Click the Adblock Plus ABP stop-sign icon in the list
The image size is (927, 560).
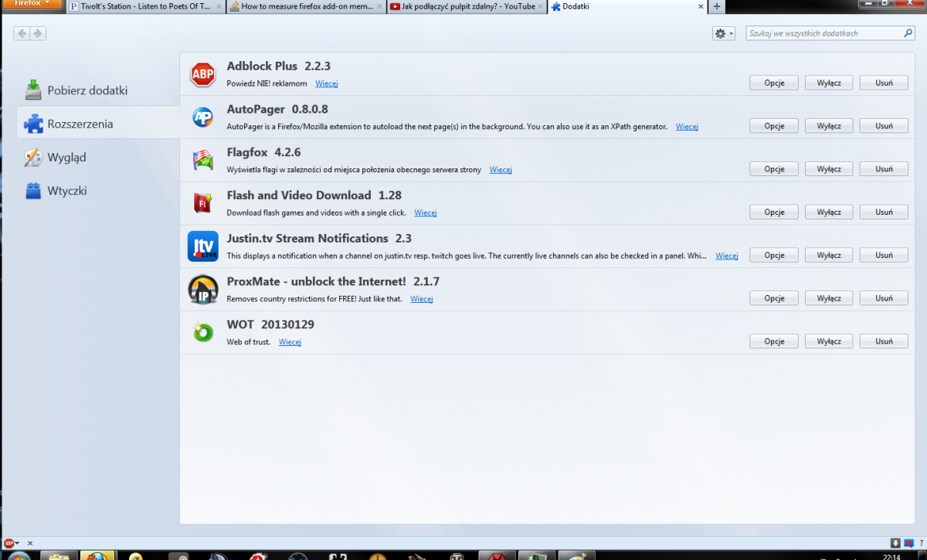point(202,74)
